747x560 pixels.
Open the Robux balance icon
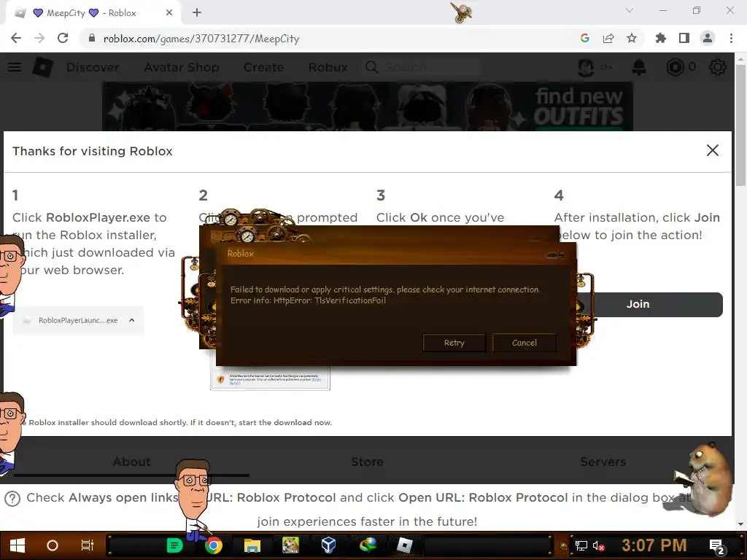point(675,67)
